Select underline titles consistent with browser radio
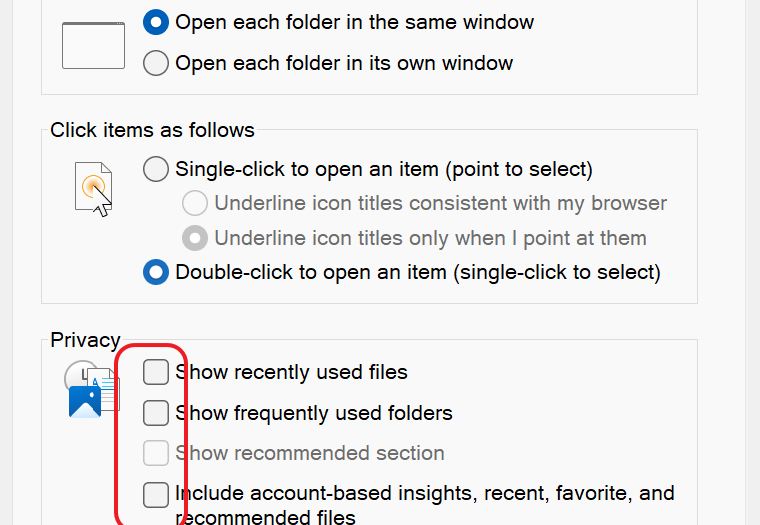The height and width of the screenshot is (525, 760). click(195, 204)
